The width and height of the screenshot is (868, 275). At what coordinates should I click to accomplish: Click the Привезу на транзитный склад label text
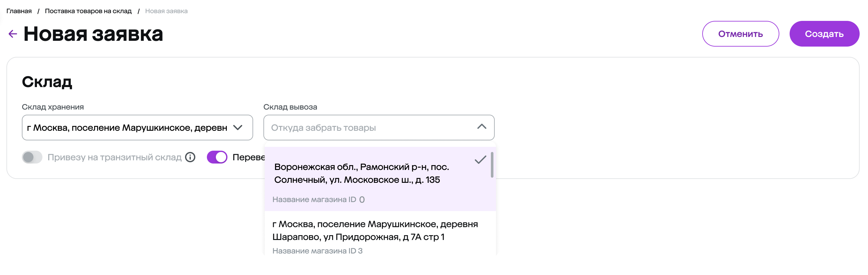pos(114,157)
